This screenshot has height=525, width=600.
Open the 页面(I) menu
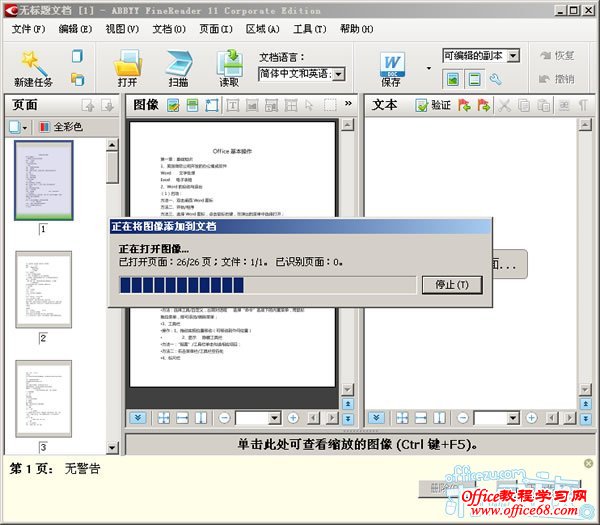pyautogui.click(x=216, y=29)
